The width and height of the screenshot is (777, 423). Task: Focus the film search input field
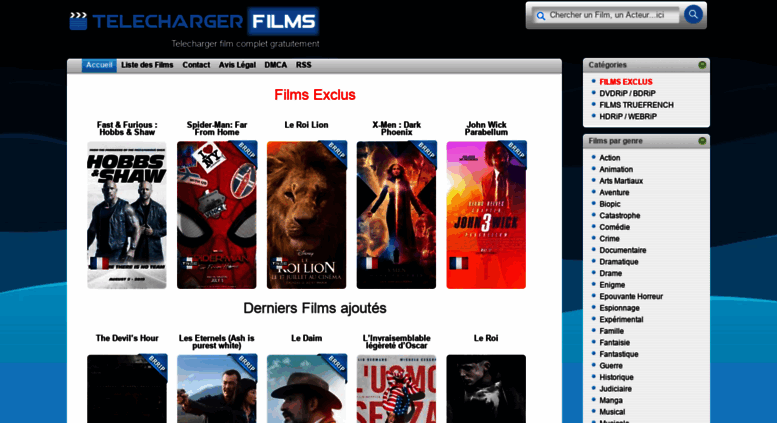coord(606,15)
